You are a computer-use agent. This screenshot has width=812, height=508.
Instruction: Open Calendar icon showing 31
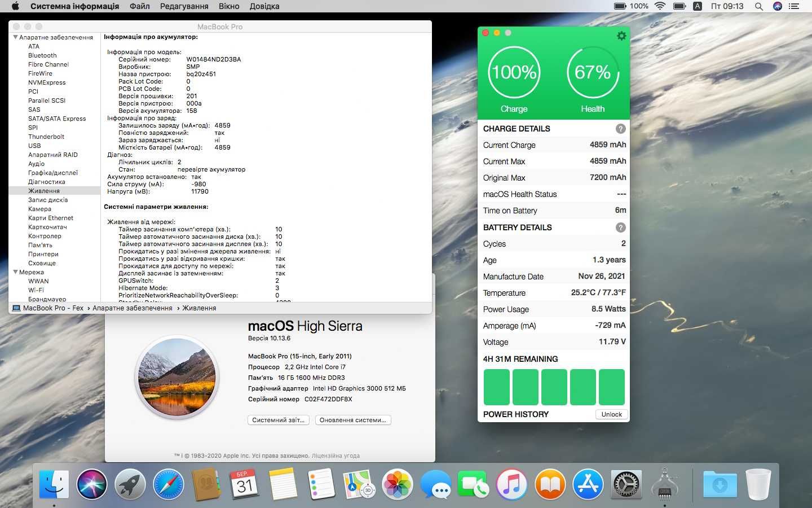pyautogui.click(x=245, y=484)
